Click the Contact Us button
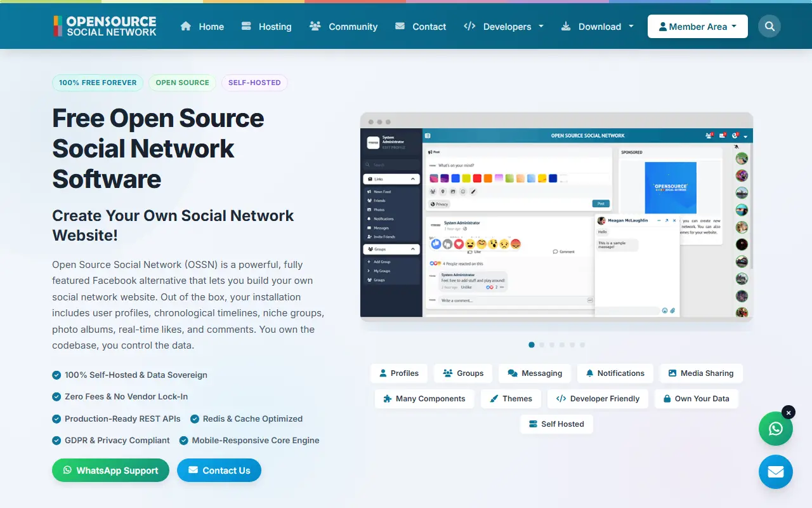The image size is (812, 508). tap(219, 471)
